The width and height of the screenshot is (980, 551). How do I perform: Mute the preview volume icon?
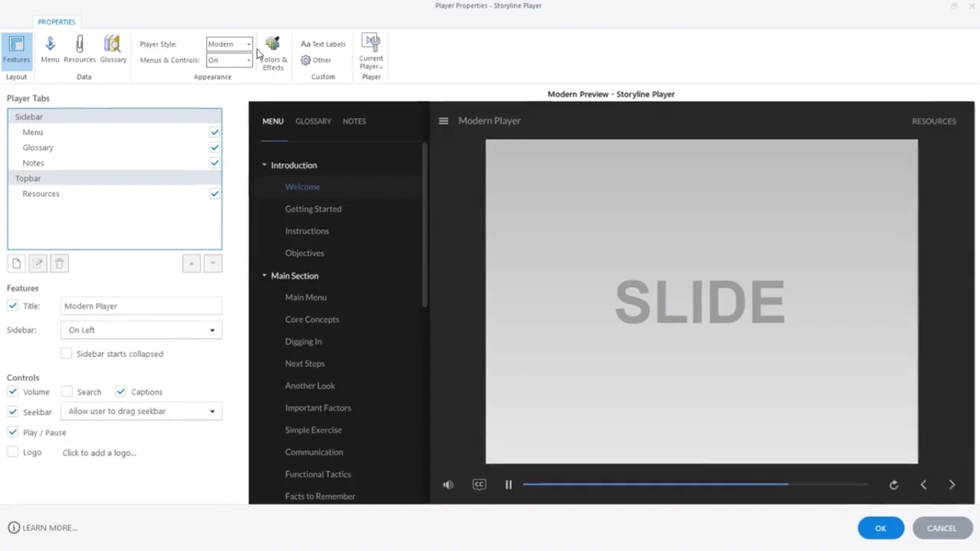pos(448,485)
